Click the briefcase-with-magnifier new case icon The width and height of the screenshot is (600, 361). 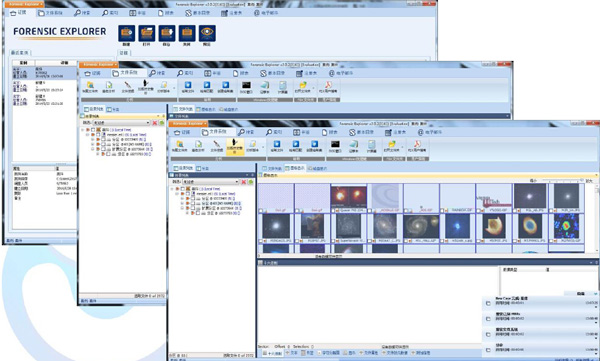[x=126, y=33]
